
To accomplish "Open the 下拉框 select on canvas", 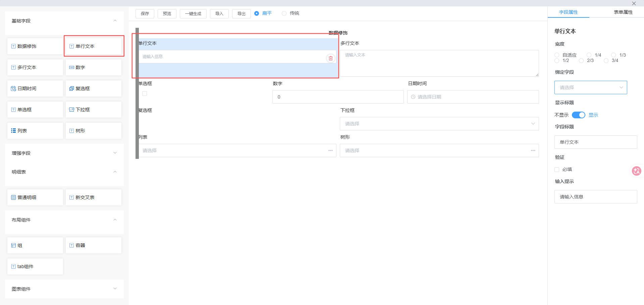I will [x=439, y=124].
